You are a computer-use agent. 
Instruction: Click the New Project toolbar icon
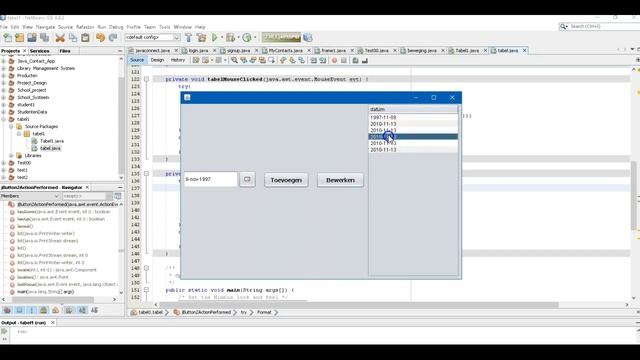click(x=20, y=38)
